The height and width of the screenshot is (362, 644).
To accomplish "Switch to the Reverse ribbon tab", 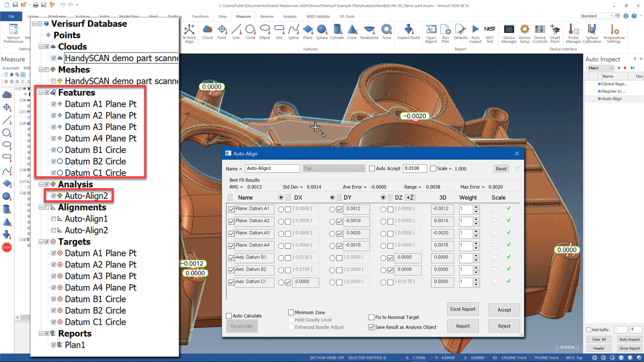I will (x=267, y=16).
